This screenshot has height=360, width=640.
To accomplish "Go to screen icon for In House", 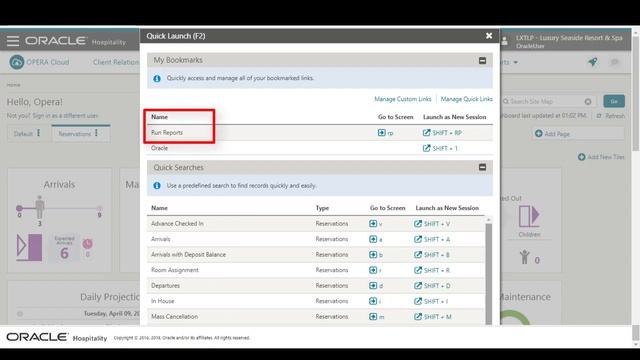I will [373, 301].
